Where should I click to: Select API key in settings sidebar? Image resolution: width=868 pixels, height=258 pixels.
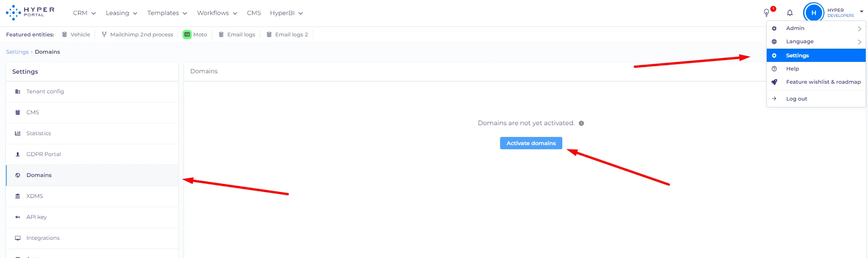pos(92,217)
